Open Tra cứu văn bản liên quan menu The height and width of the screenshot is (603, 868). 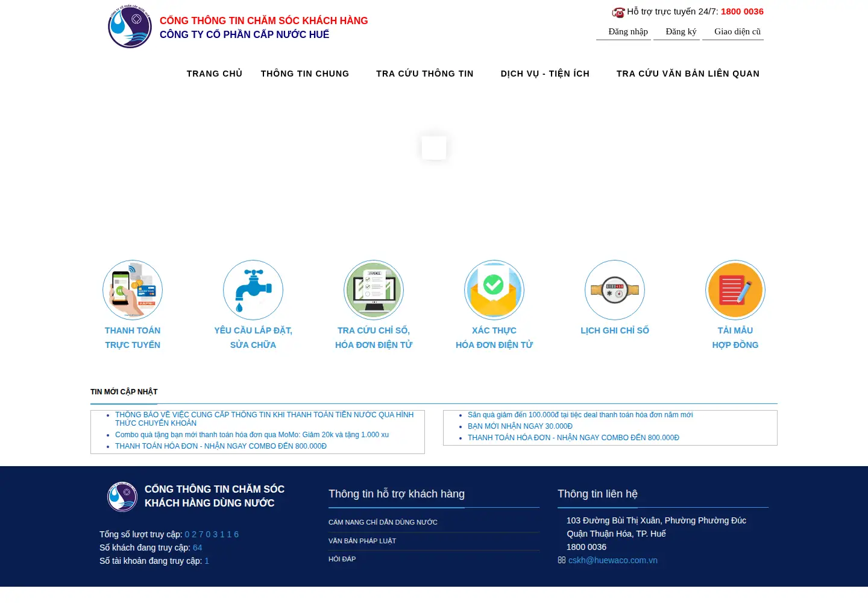(x=688, y=74)
